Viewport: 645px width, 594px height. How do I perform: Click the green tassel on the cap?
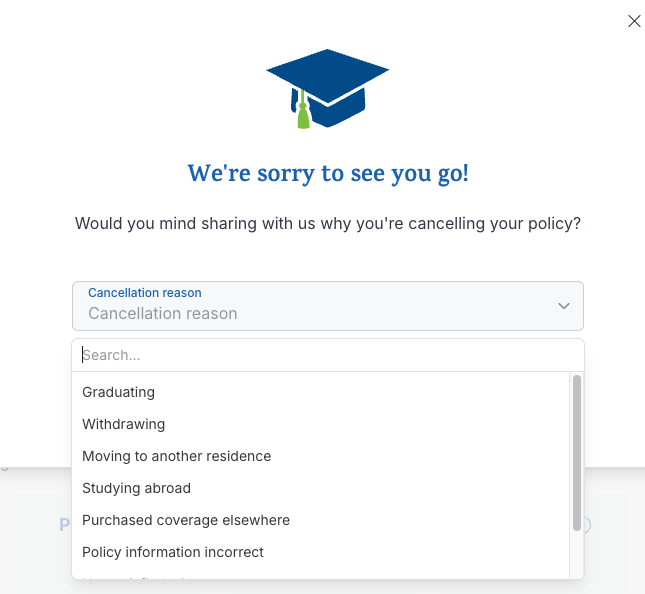[303, 114]
